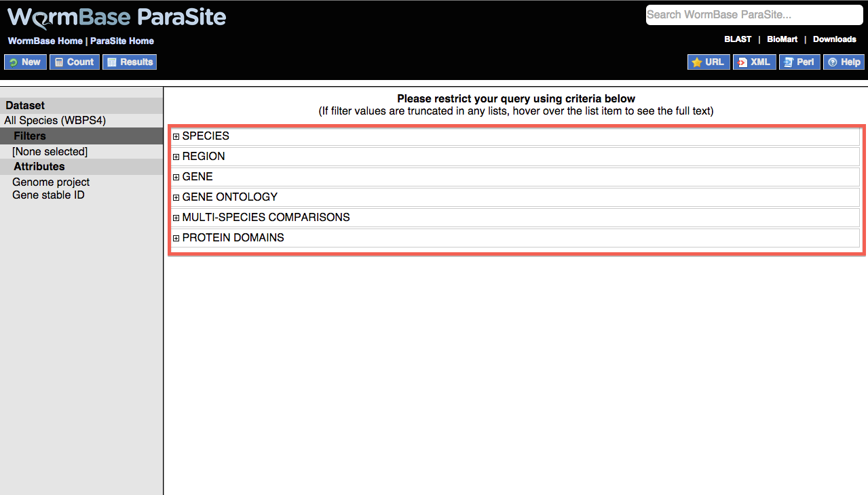Click the XML export button
The width and height of the screenshot is (868, 495).
(x=754, y=62)
